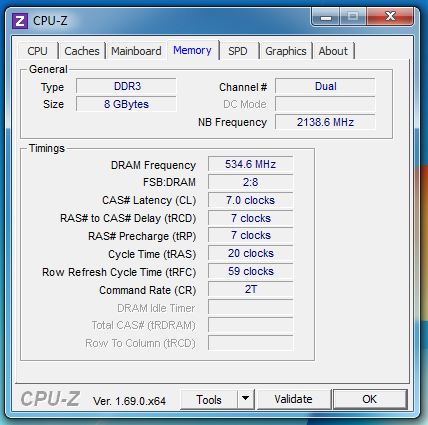Click the Validate button
Image resolution: width=428 pixels, height=425 pixels.
[294, 399]
